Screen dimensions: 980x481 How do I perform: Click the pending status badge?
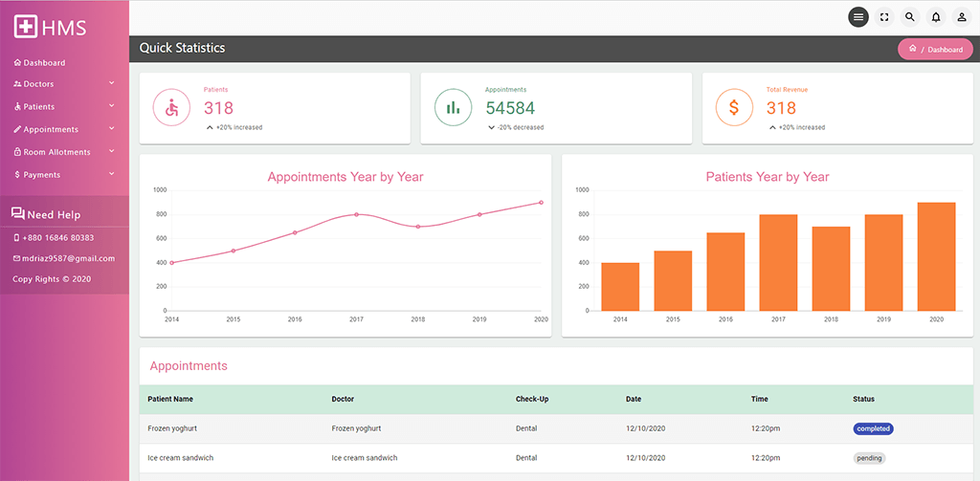click(x=869, y=458)
